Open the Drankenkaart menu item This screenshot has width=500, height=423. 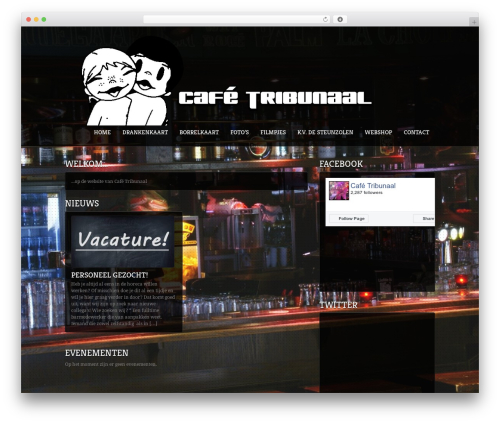click(x=145, y=132)
